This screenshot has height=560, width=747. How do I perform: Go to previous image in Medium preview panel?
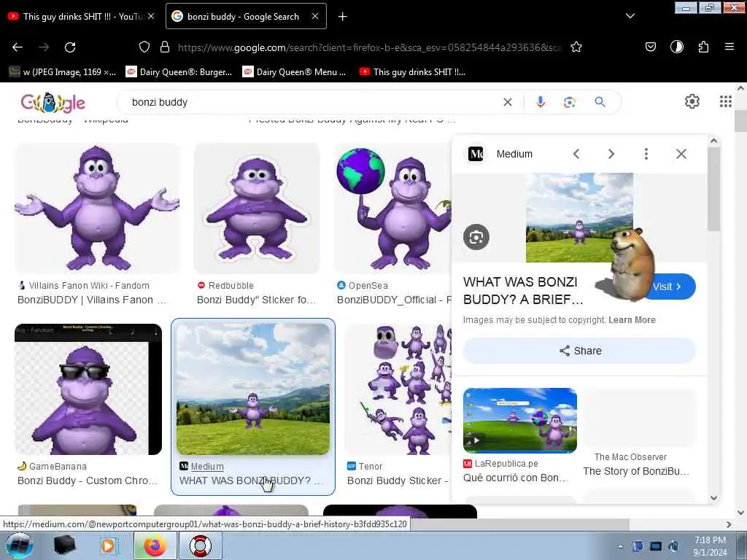point(576,154)
